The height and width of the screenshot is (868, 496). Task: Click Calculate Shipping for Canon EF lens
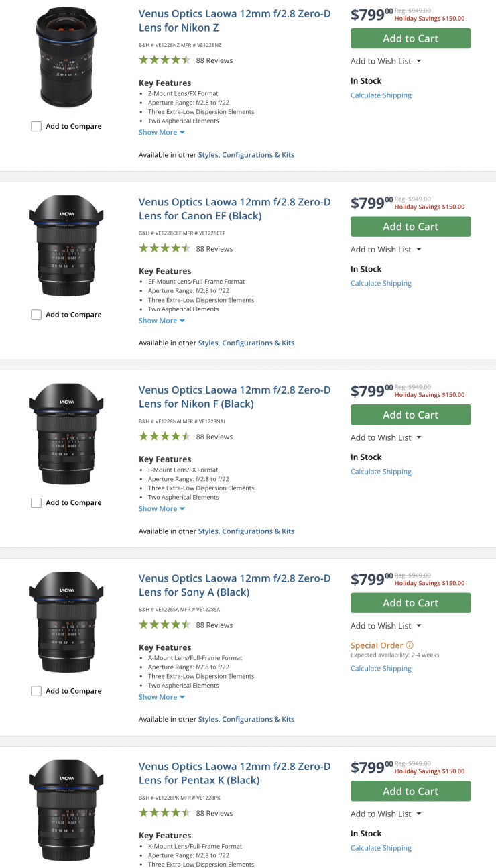pos(381,284)
